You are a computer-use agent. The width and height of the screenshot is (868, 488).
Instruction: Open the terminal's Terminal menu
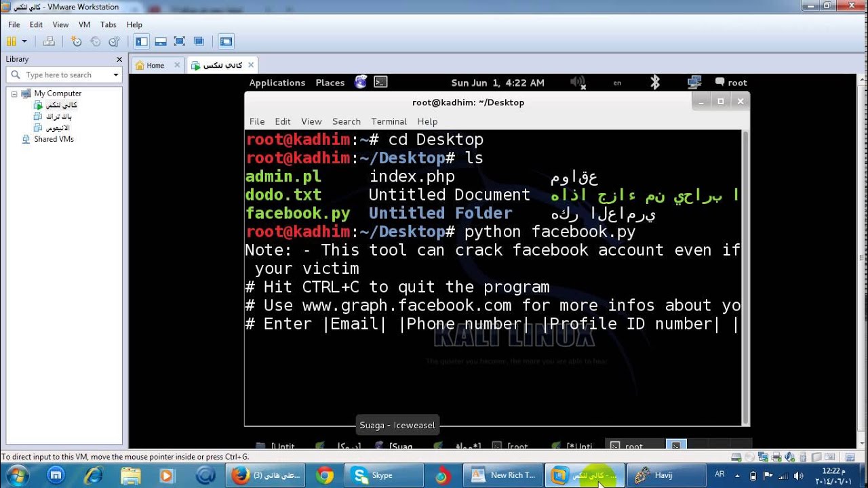tap(389, 121)
